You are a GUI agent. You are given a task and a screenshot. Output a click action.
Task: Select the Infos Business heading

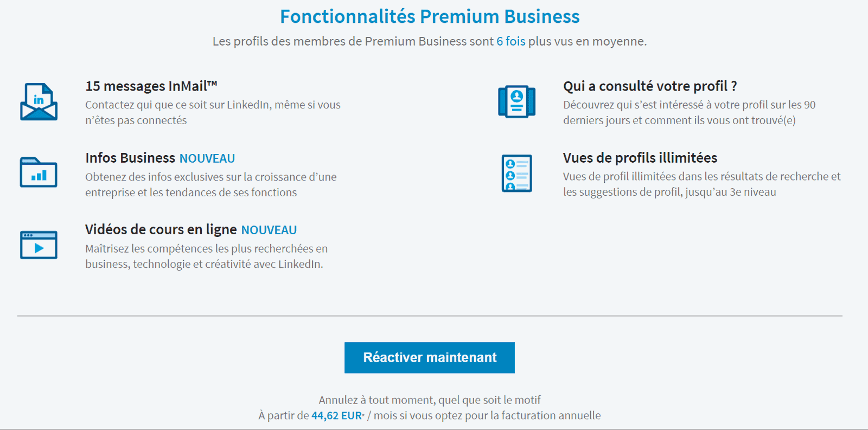click(130, 158)
